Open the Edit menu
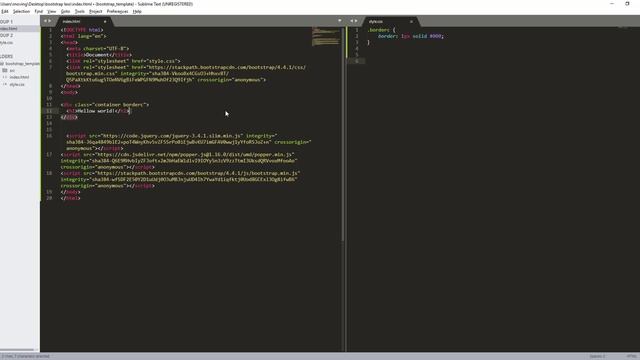This screenshot has width=640, height=360. coord(4,11)
